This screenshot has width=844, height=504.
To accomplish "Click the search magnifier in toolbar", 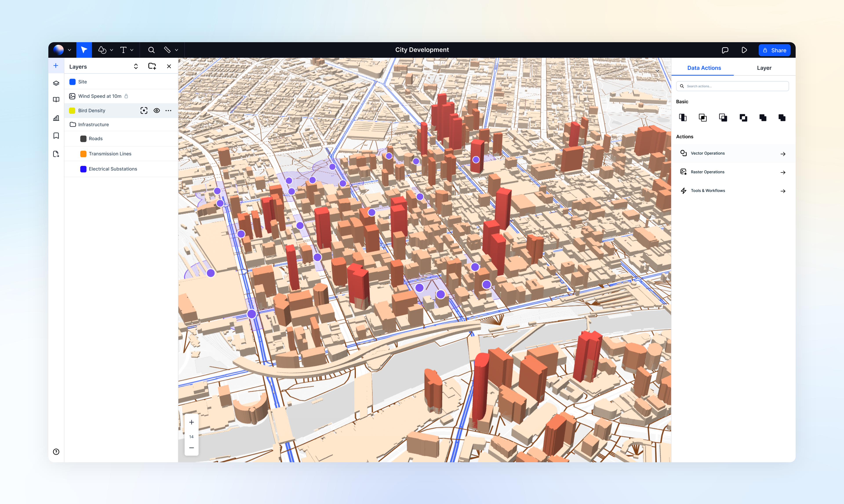I will point(151,50).
